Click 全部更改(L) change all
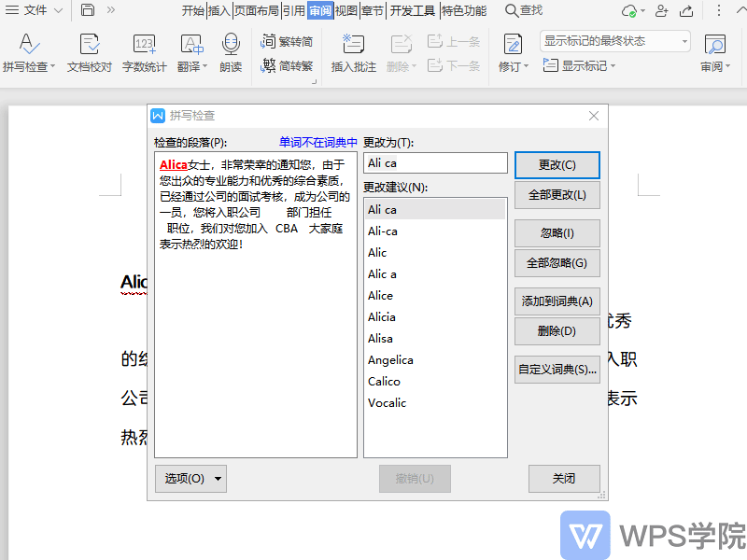Screen dimensions: 747x560 557,195
